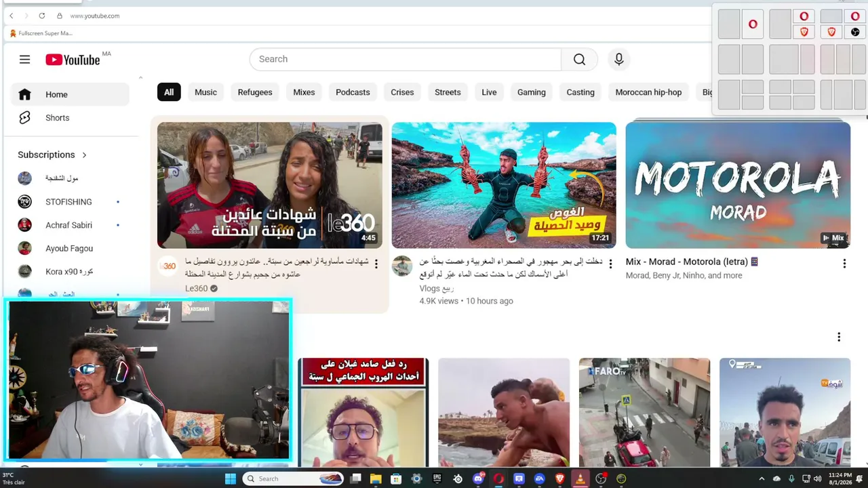Screen dimensions: 868x488
Task: Click the YouTube logo
Action: click(x=73, y=60)
